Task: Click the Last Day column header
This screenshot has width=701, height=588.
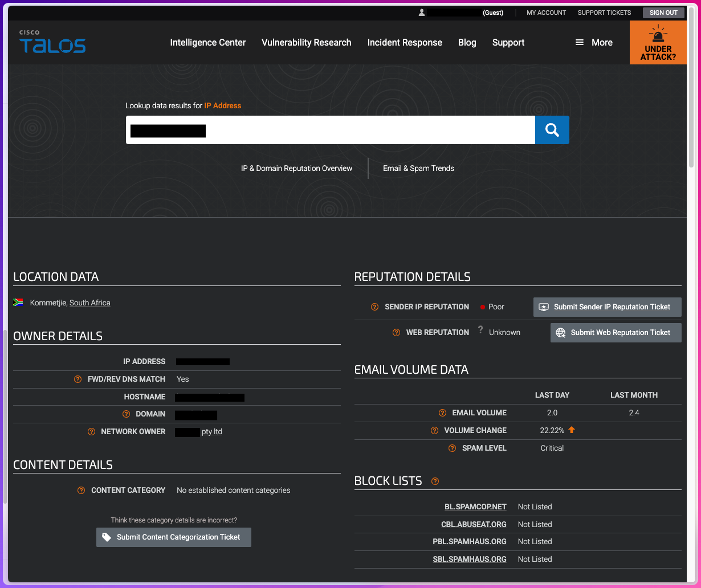Action: (552, 395)
